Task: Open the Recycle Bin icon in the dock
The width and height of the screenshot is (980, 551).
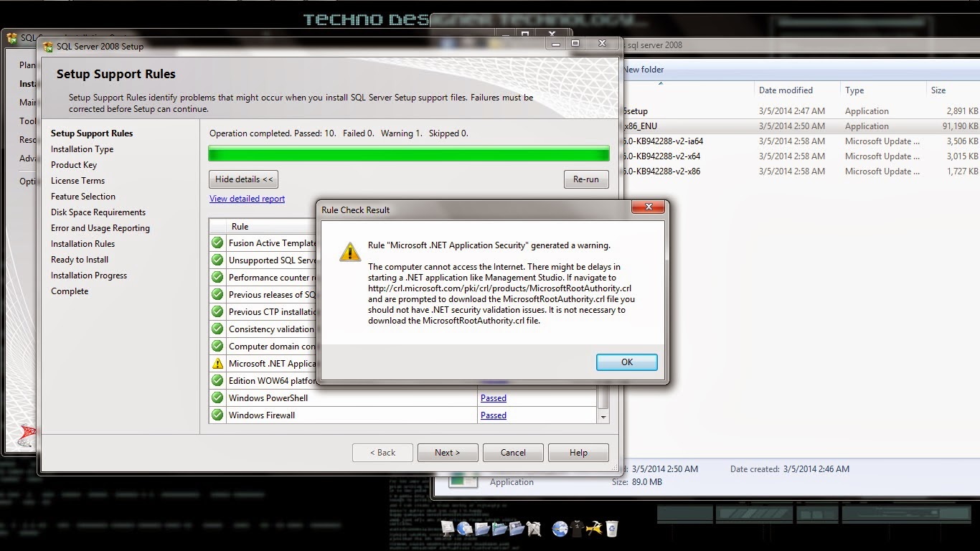Action: [x=611, y=529]
